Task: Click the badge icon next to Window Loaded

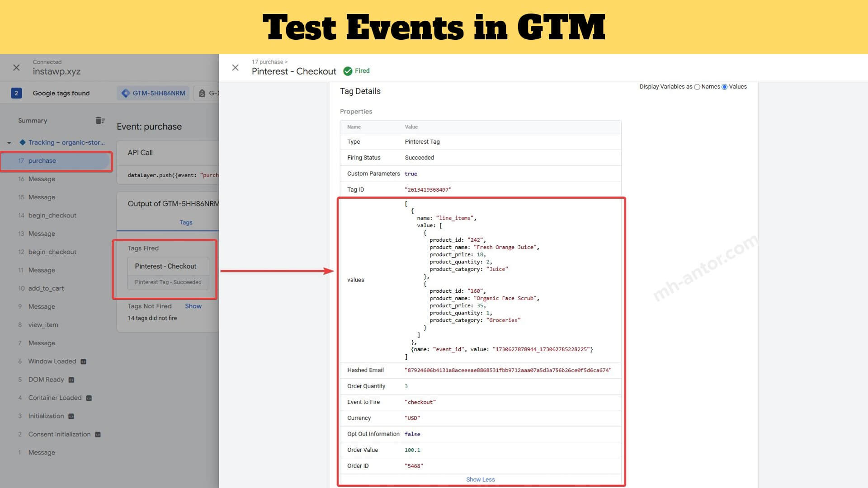Action: coord(83,361)
